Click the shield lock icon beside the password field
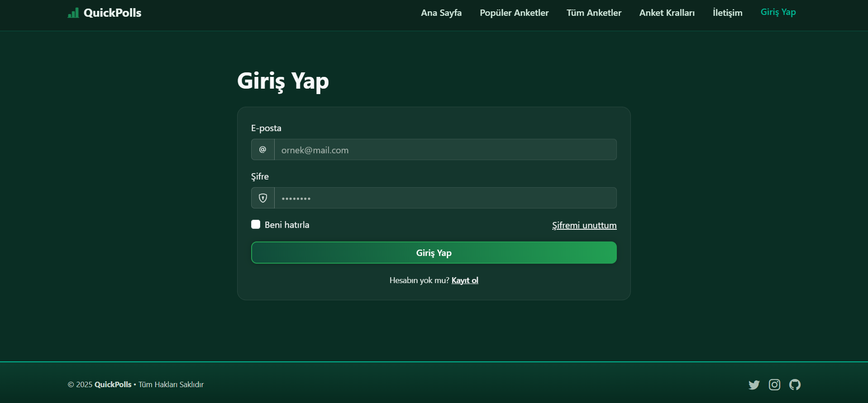868x403 pixels. click(x=262, y=198)
